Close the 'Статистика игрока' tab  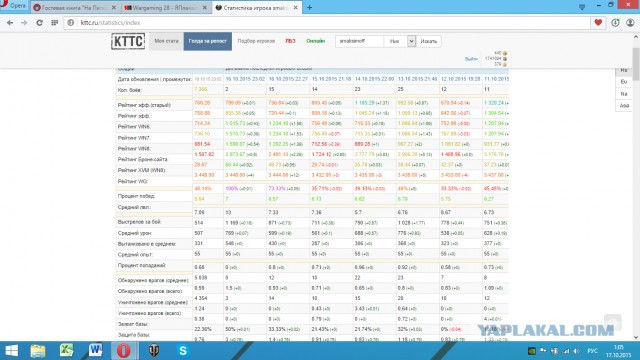[x=295, y=7]
